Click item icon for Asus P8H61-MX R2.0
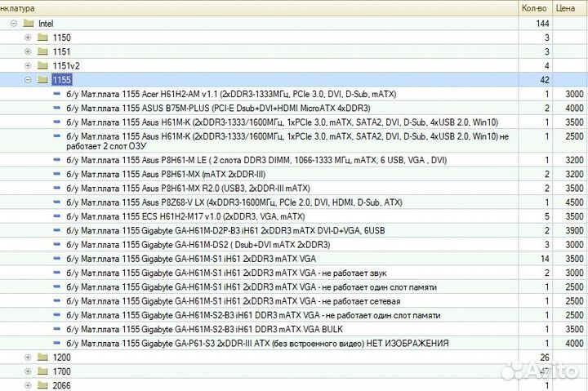The height and width of the screenshot is (391, 588). [x=57, y=188]
